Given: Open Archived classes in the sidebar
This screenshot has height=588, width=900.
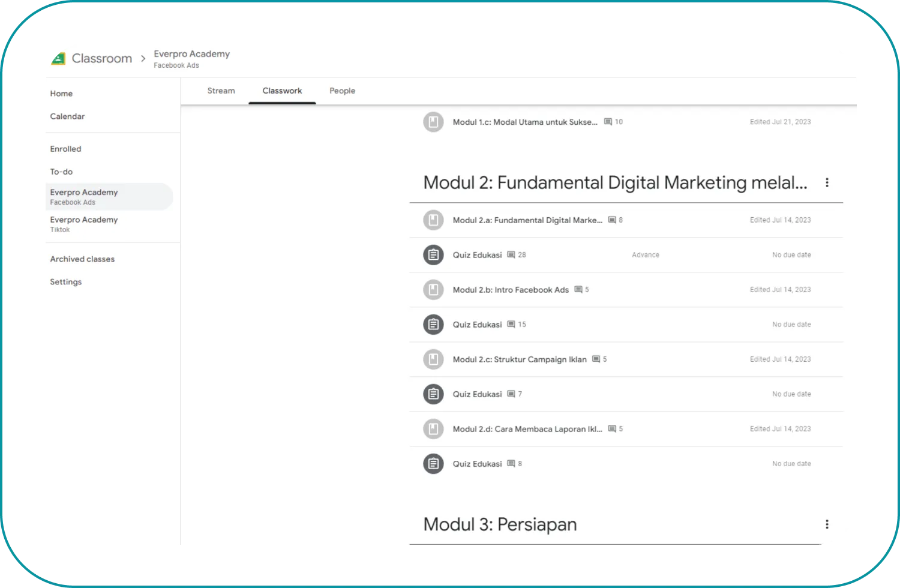Looking at the screenshot, I should [82, 259].
